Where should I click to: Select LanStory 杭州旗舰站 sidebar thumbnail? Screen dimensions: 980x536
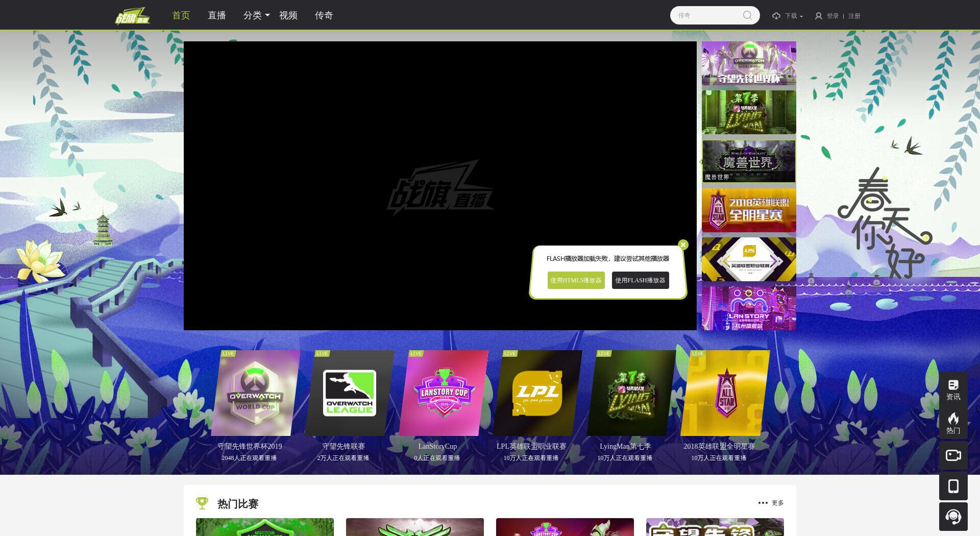(749, 308)
